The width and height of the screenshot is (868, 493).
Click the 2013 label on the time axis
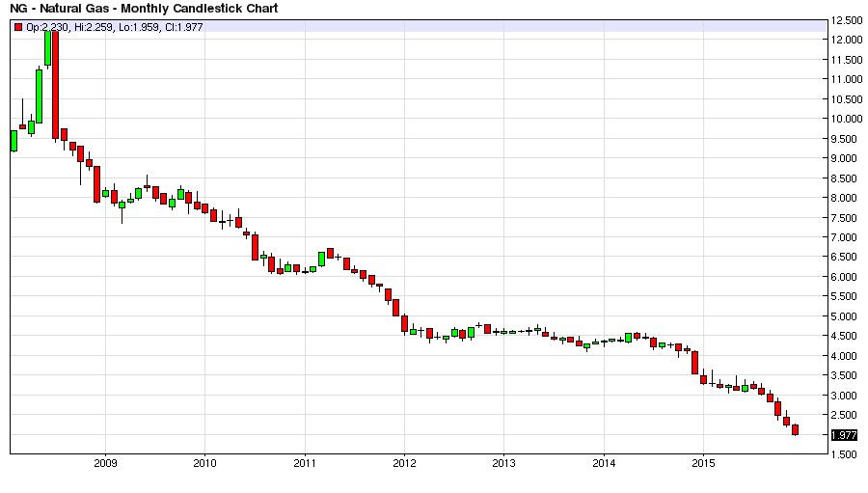(503, 463)
